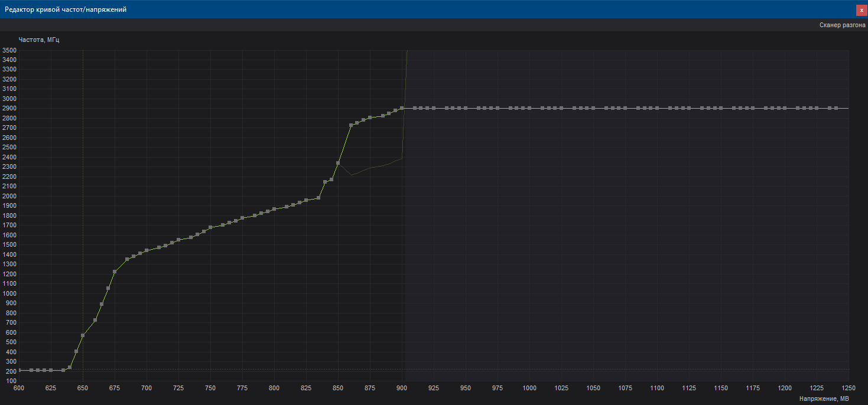868x405 pixels.
Task: Select the curve point near 2730 MHz
Action: tap(351, 125)
